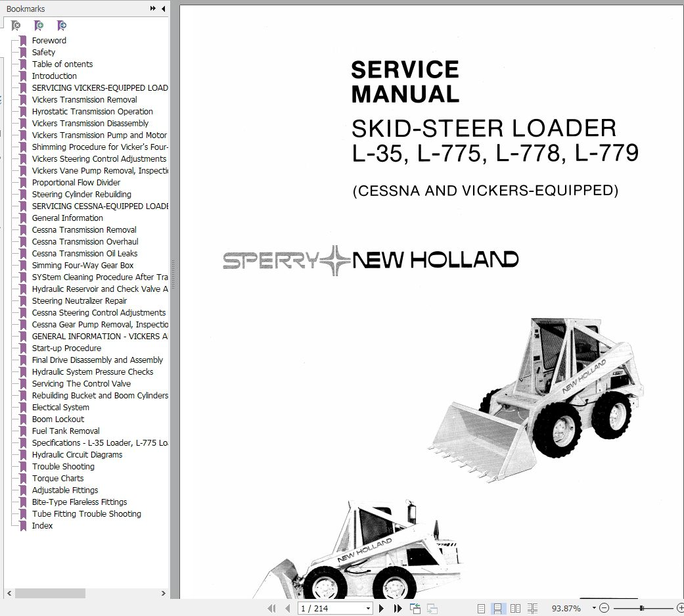Zoom out with the minus icon

coord(603,608)
